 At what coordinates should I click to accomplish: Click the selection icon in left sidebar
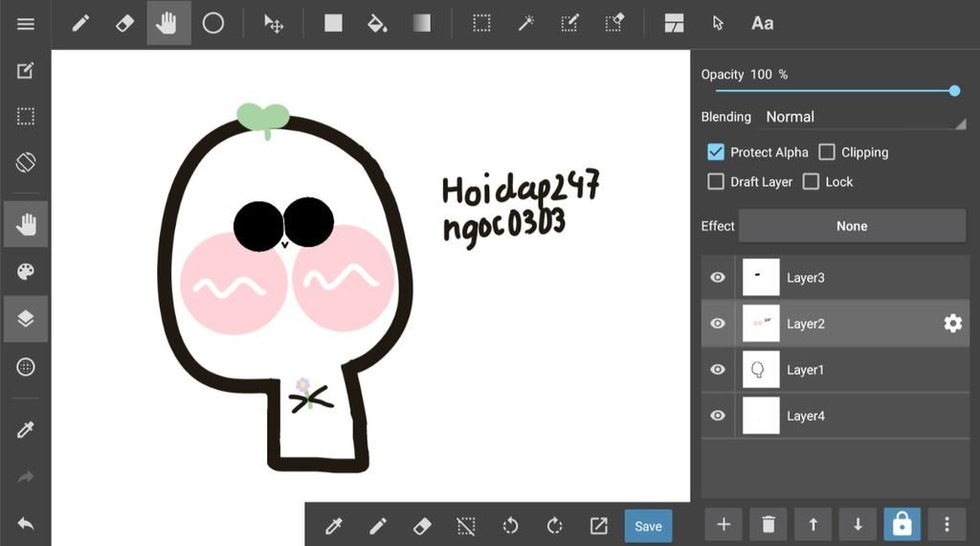(26, 117)
